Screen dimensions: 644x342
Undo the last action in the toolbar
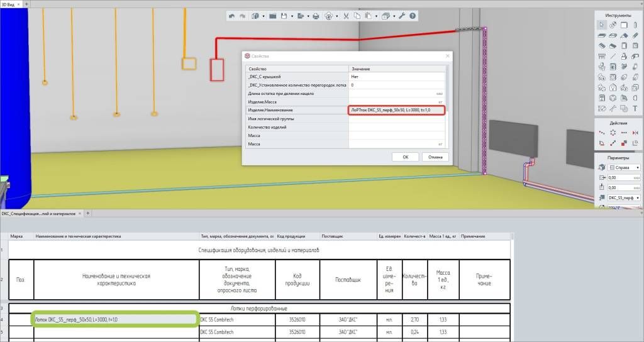pos(231,16)
